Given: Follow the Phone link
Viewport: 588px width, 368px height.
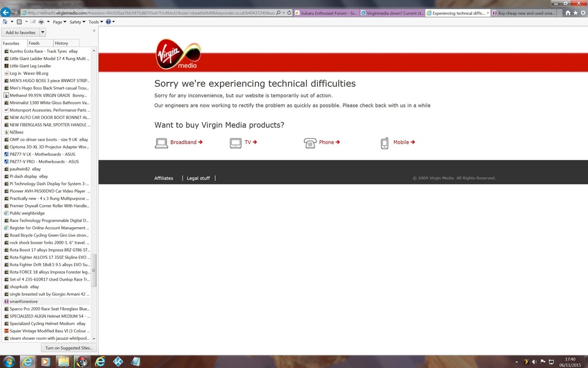Looking at the screenshot, I should point(329,142).
